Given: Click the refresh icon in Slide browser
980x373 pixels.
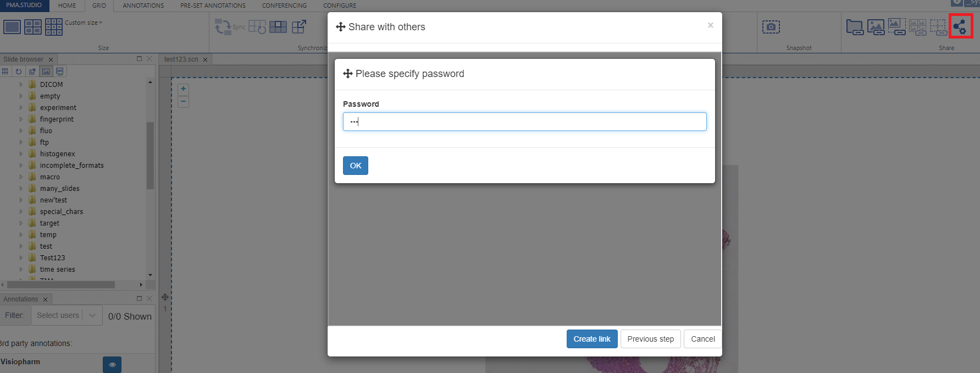Looking at the screenshot, I should pos(19,72).
